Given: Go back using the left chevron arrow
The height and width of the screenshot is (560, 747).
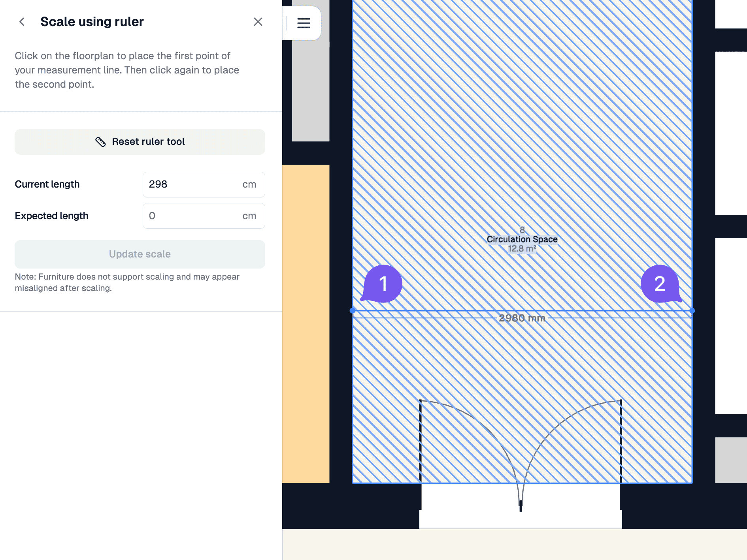Looking at the screenshot, I should click(x=22, y=22).
